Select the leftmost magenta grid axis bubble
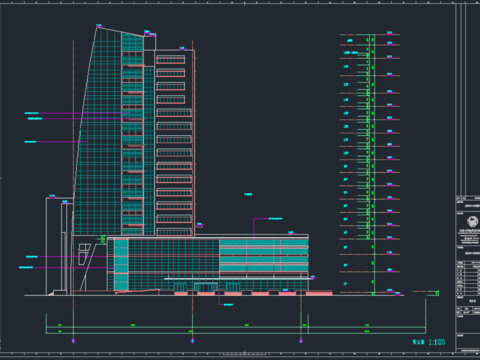The image size is (480, 360). tap(74, 341)
